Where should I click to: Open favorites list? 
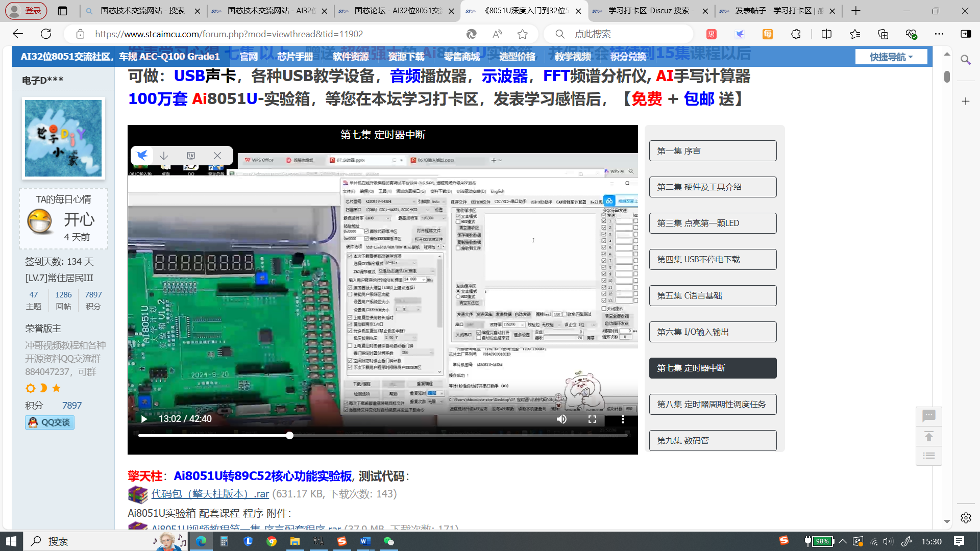pyautogui.click(x=855, y=34)
